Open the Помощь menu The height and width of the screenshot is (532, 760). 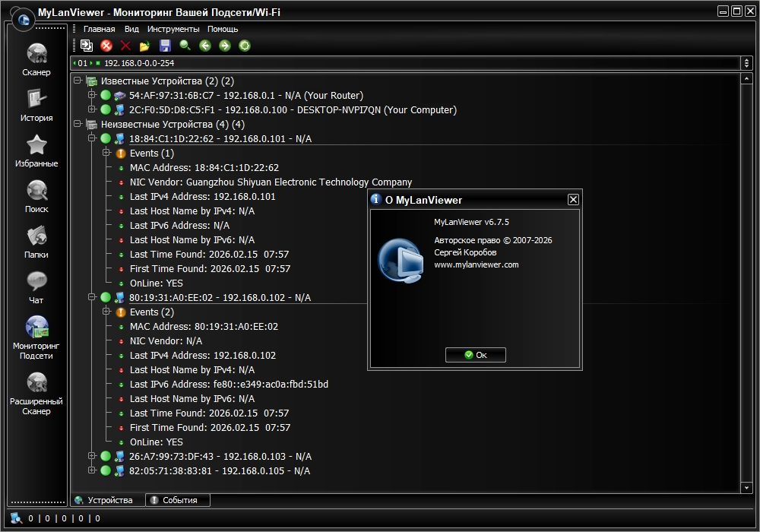(223, 29)
